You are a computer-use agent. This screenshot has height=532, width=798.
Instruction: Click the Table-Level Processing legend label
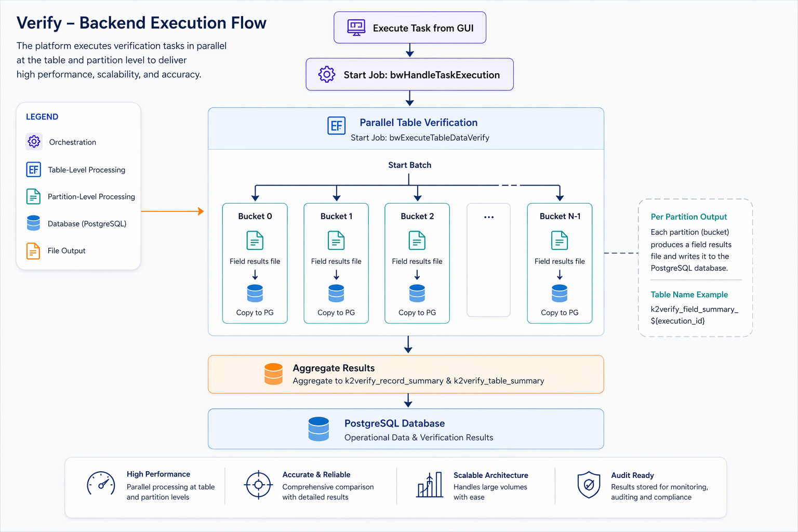pos(87,170)
